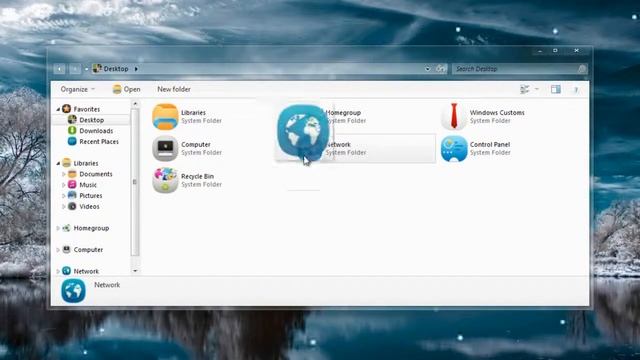The height and width of the screenshot is (360, 640).
Task: Click the Network label in details pane
Action: [107, 285]
